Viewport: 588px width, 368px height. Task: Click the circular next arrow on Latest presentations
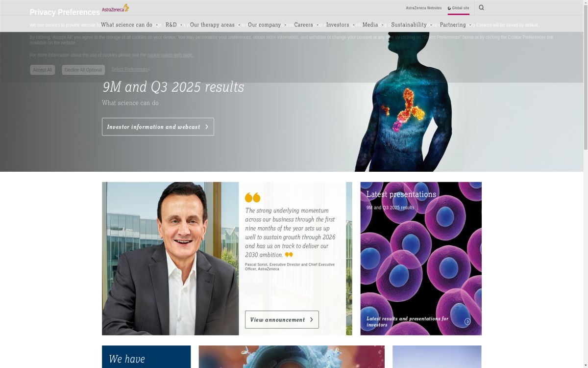[466, 321]
